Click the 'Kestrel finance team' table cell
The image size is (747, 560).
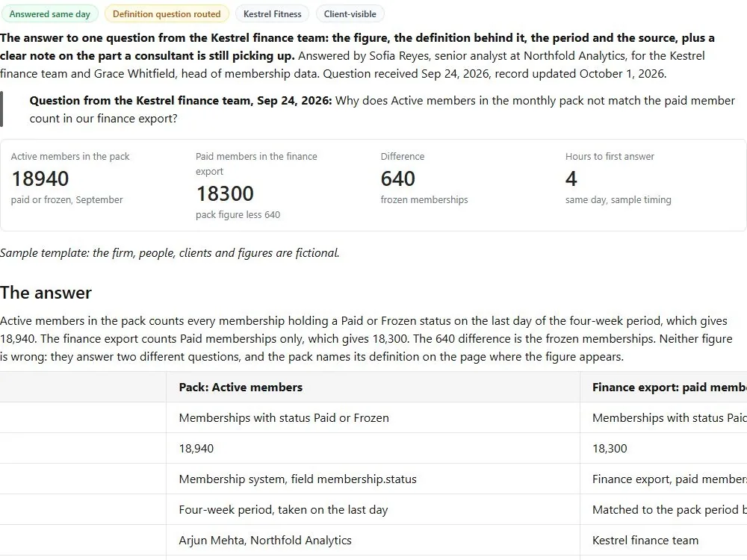pos(663,540)
